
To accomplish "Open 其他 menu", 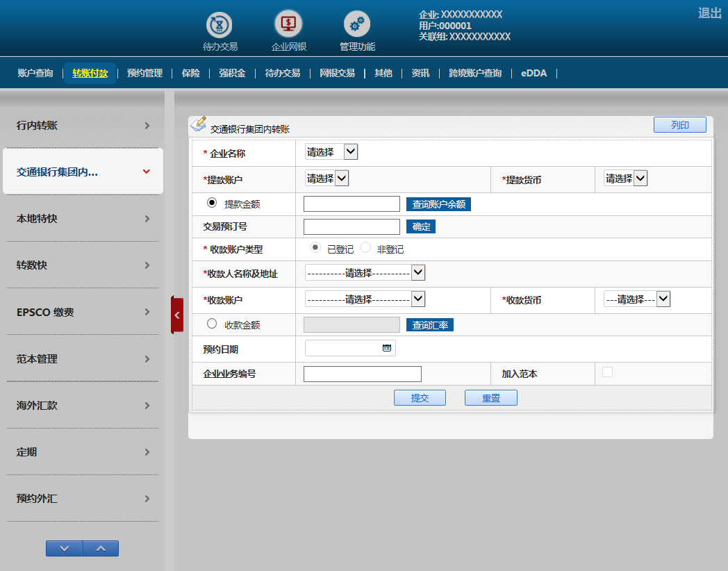I will click(x=383, y=73).
